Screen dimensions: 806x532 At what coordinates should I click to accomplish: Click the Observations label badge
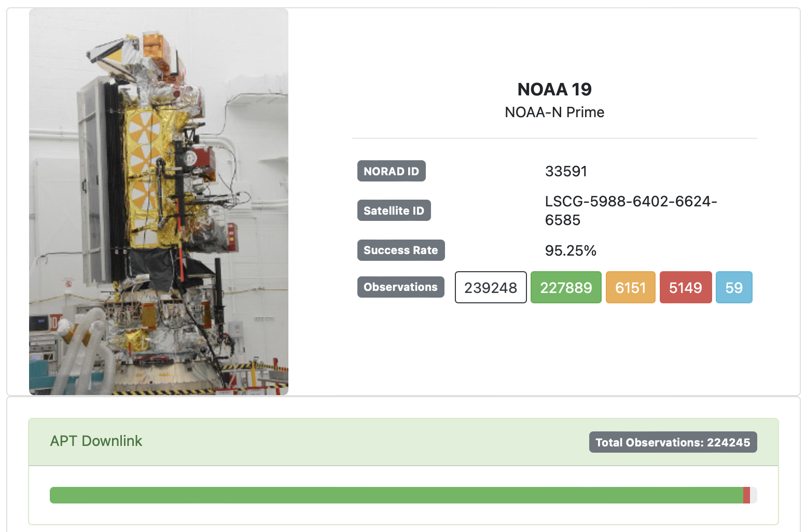(x=400, y=287)
